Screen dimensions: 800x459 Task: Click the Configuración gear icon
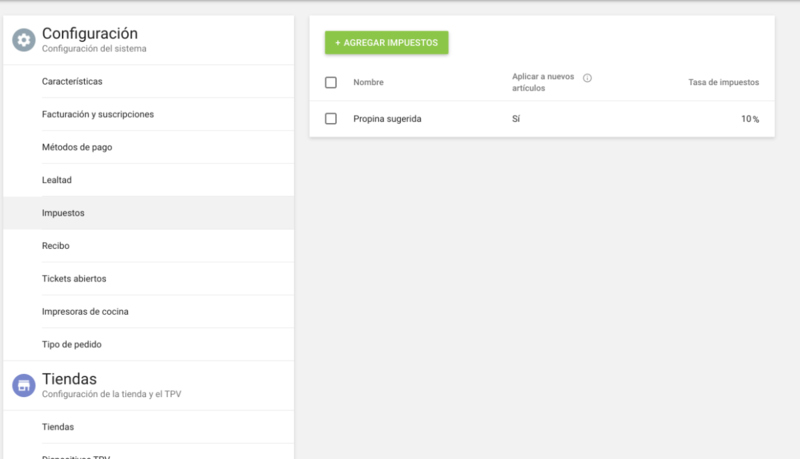click(x=23, y=40)
